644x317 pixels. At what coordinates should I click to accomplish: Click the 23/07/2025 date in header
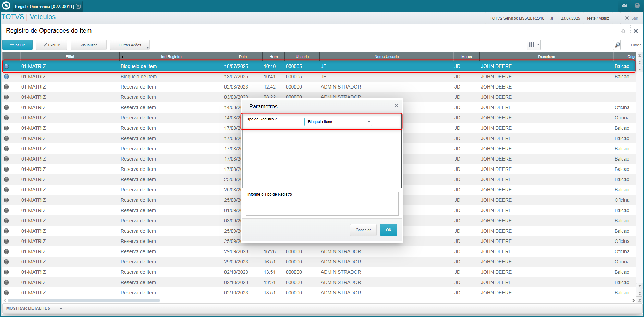click(570, 18)
